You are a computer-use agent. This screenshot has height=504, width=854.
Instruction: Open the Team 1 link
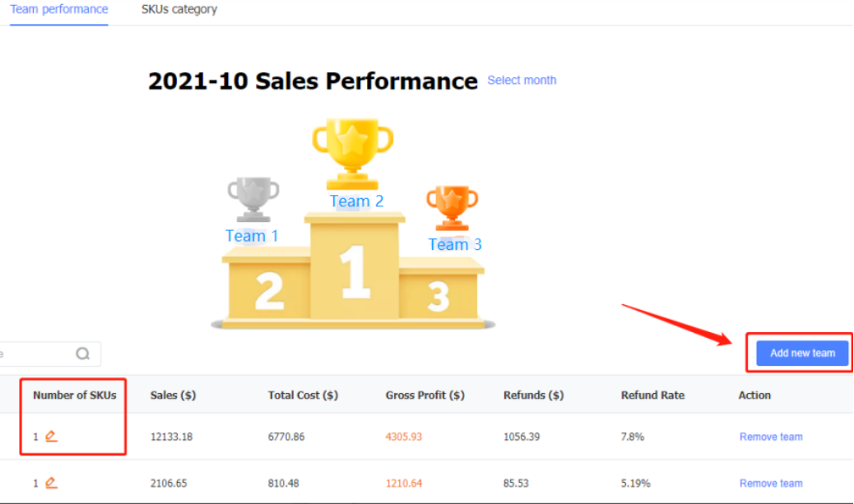(253, 236)
